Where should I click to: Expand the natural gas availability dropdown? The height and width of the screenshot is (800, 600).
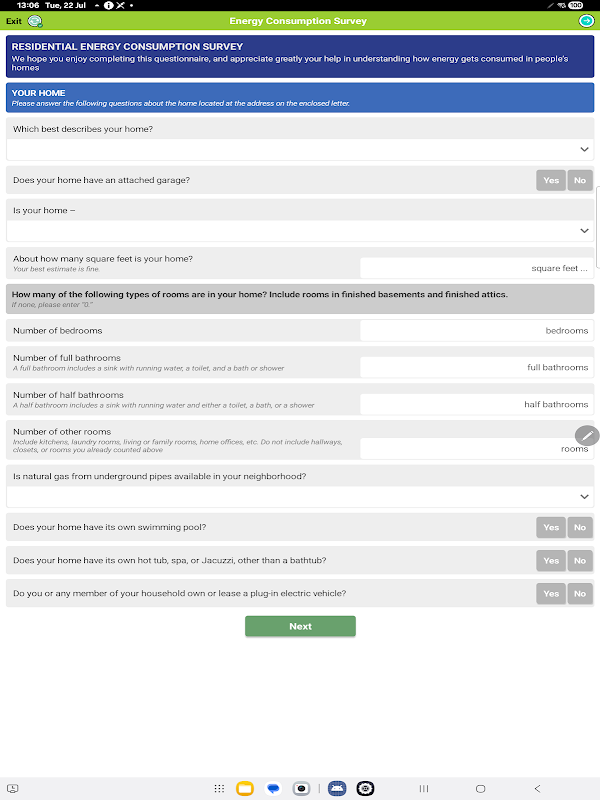pos(300,496)
